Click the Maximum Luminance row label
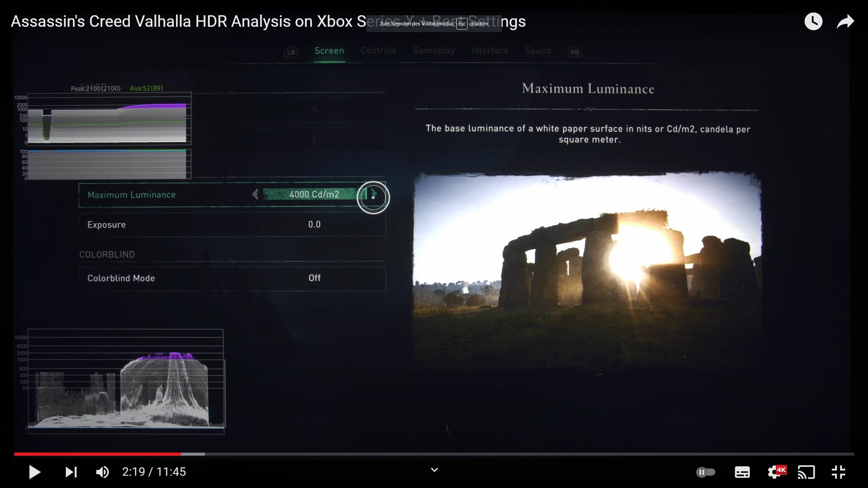Viewport: 868px width, 488px height. coord(132,195)
